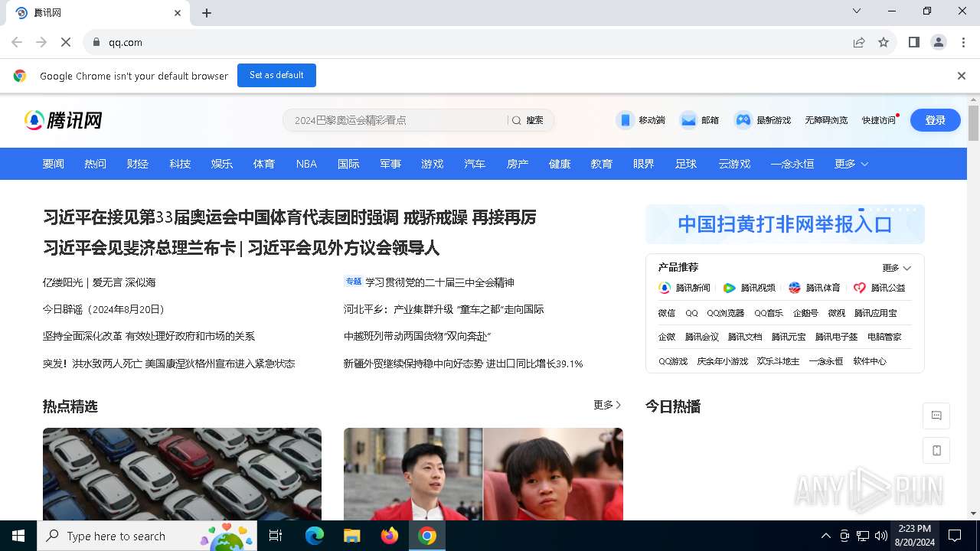The height and width of the screenshot is (551, 980).
Task: Open the 要闻 navigation tab
Action: [54, 164]
